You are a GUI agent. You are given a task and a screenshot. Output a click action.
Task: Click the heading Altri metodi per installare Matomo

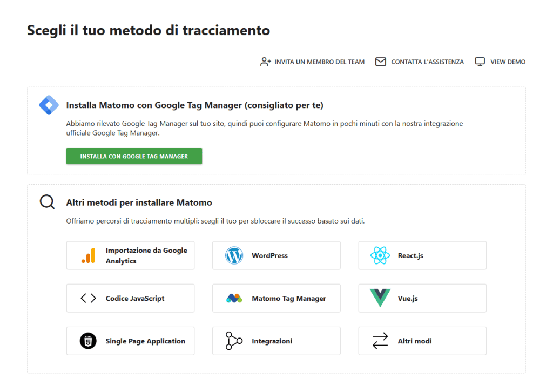pyautogui.click(x=139, y=202)
